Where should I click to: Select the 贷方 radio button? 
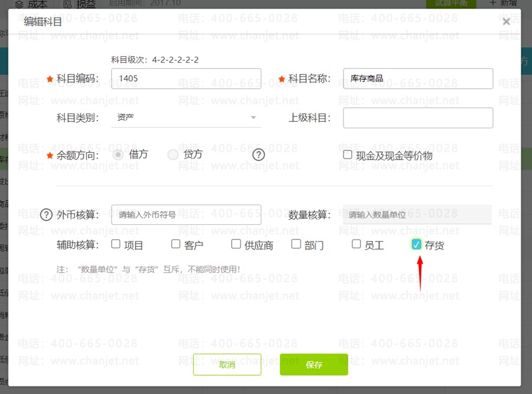tap(173, 155)
